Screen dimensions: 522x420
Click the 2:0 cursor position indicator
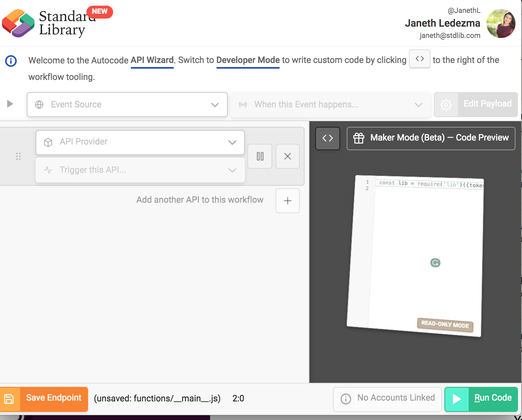click(x=238, y=399)
